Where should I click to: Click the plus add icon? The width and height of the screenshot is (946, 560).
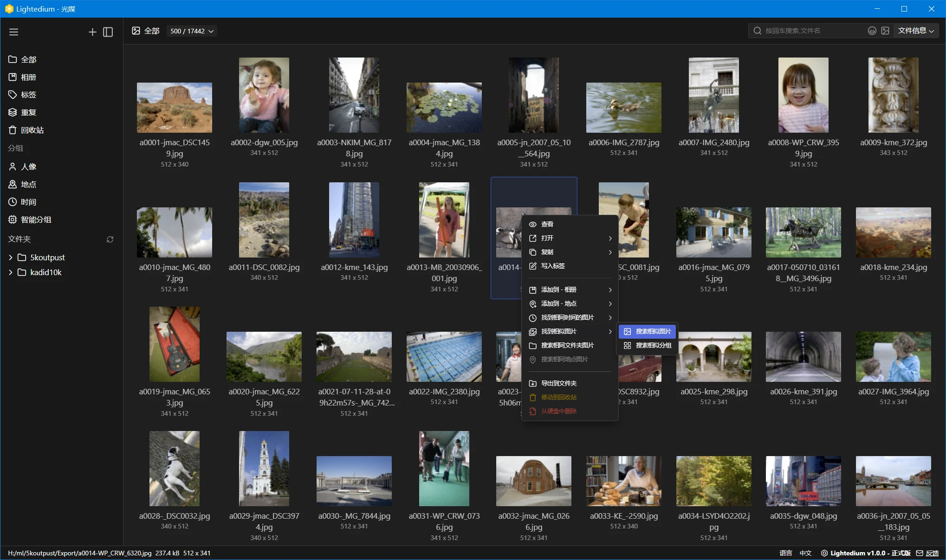pos(92,32)
